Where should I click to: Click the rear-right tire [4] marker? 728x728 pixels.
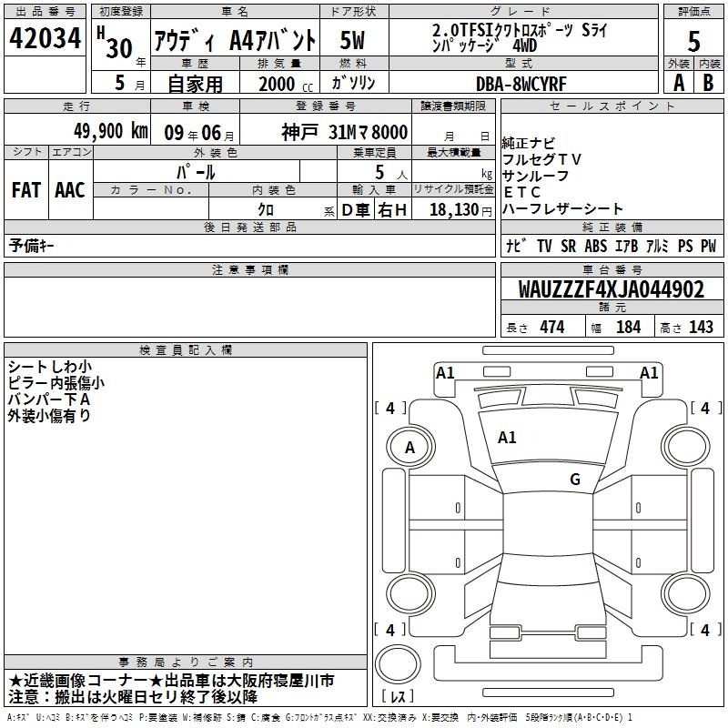[704, 630]
